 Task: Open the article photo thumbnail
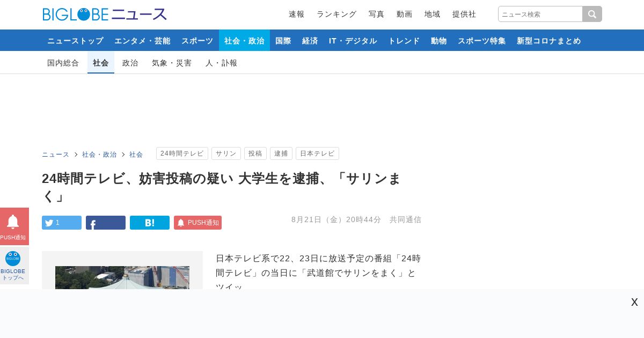click(x=122, y=277)
